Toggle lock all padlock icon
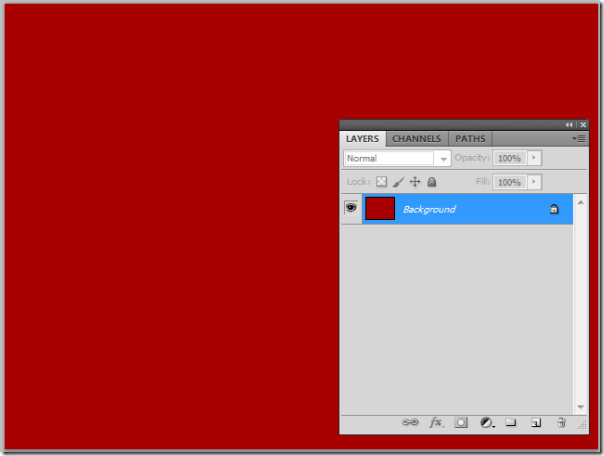The image size is (604, 456). 432,182
